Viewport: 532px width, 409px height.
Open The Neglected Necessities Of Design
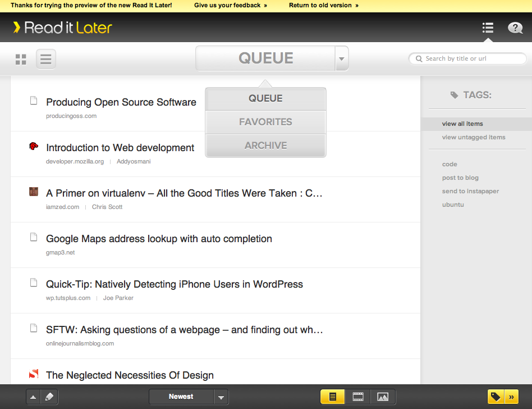130,375
